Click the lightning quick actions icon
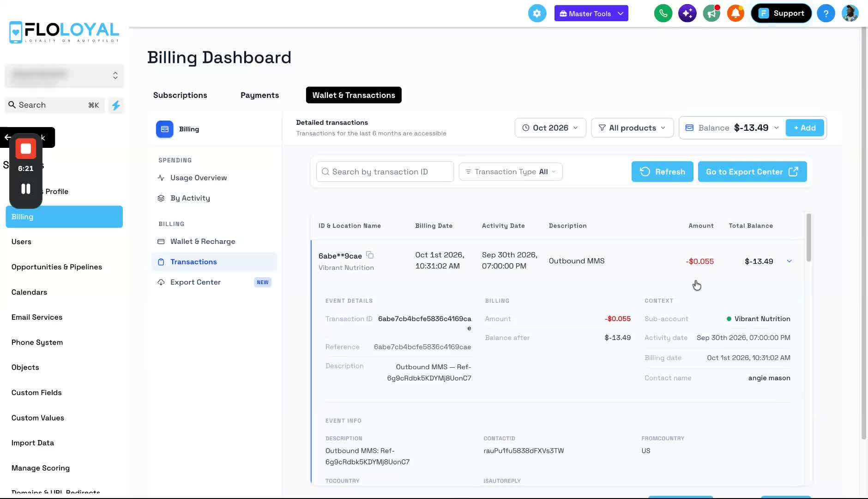The image size is (868, 499). [116, 105]
